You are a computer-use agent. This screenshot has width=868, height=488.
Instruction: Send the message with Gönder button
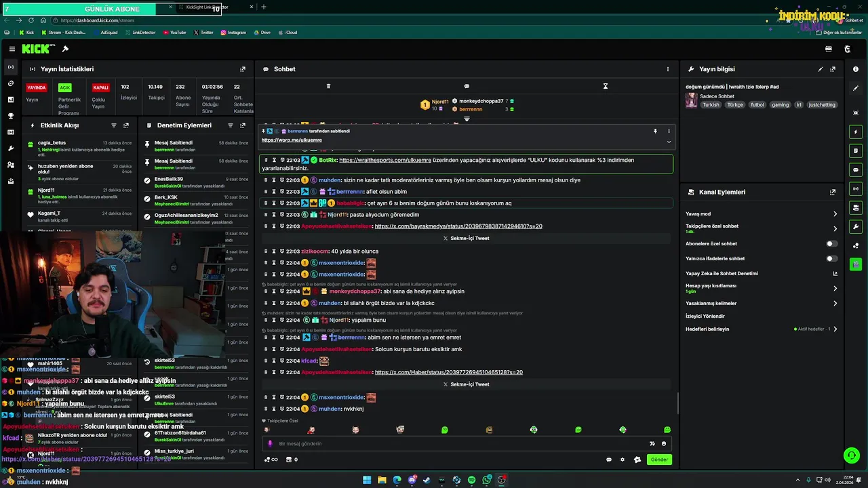coord(660,460)
